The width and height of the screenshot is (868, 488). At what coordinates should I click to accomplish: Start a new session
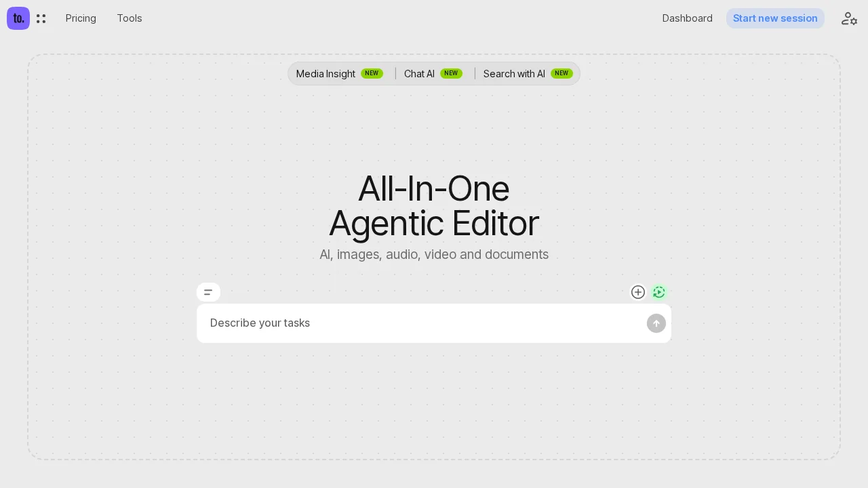[775, 18]
